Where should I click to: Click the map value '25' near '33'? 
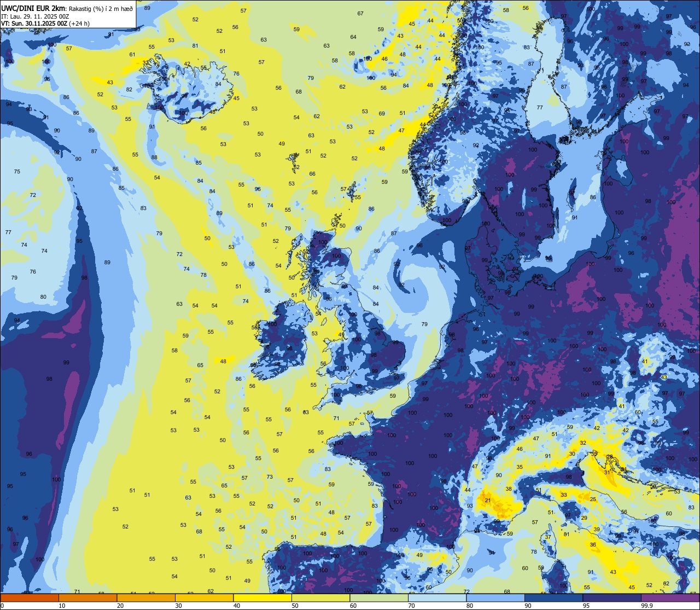[x=593, y=499]
